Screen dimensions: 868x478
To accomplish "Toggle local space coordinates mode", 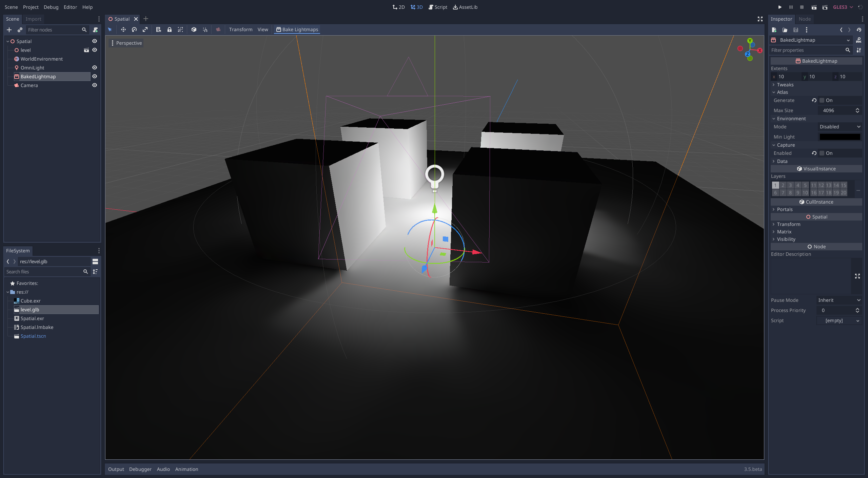I will (x=194, y=29).
